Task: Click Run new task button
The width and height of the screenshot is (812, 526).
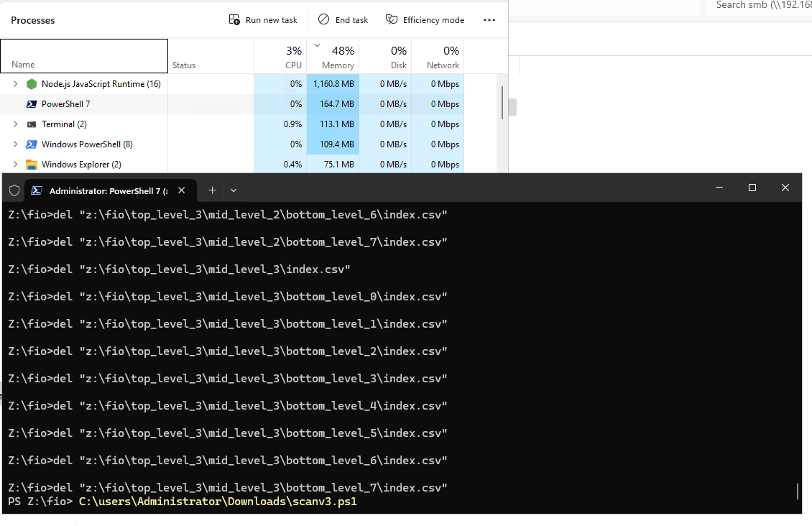Action: [x=263, y=19]
